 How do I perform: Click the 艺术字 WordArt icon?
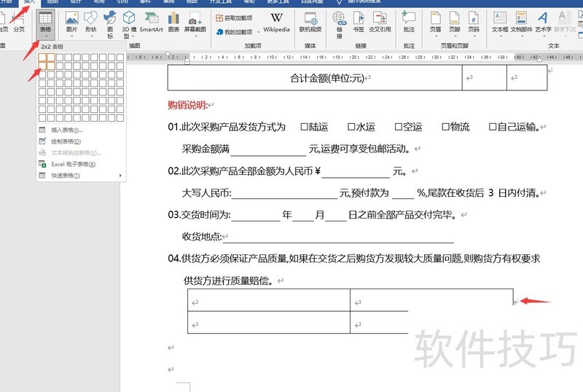(x=543, y=17)
